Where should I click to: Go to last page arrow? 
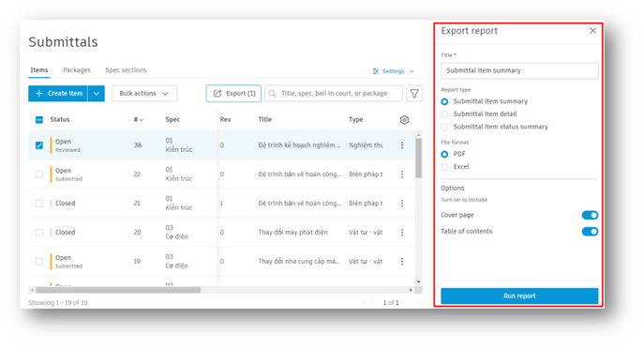[x=418, y=302]
